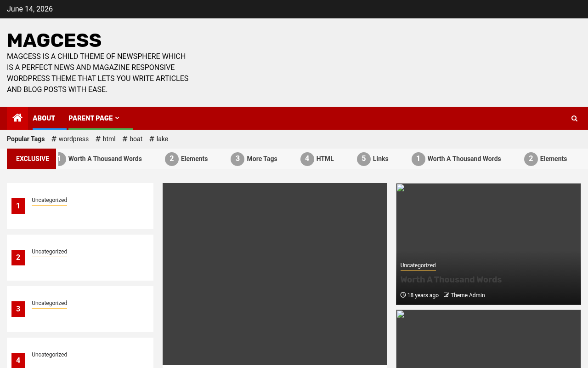Select the html popular tag

pos(106,139)
